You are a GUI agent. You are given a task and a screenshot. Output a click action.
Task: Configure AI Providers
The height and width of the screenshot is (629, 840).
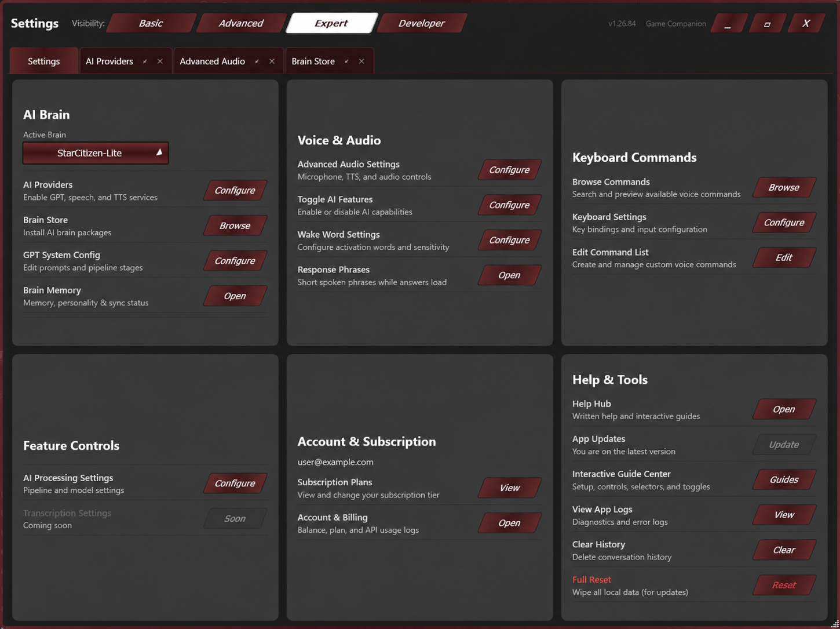pyautogui.click(x=235, y=191)
